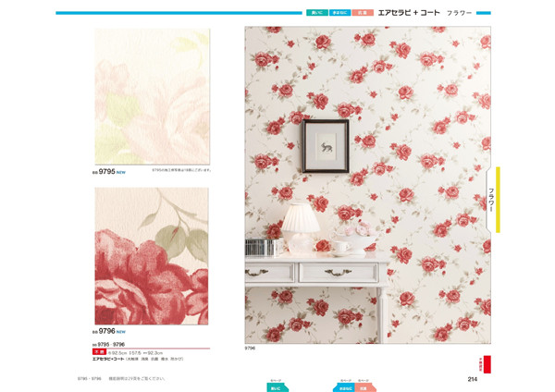Click the 9795 · 9796 specification heading
Viewport: 555px width, 392px height.
[x=111, y=344]
